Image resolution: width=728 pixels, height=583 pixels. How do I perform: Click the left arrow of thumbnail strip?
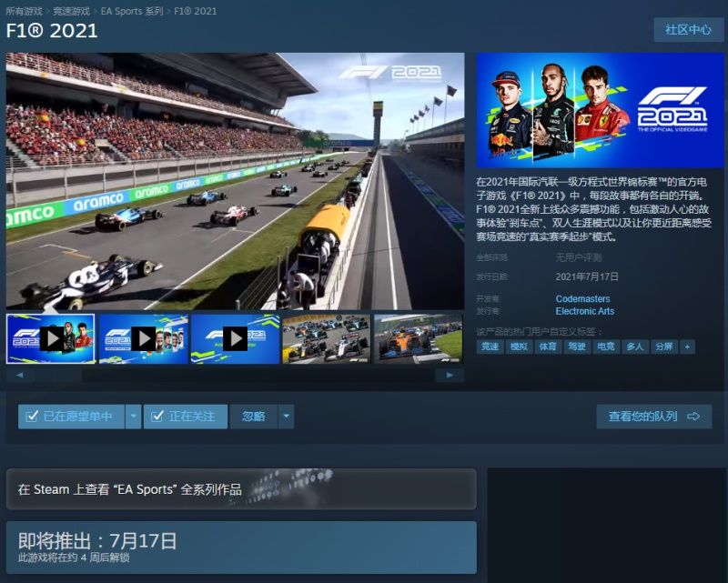[x=19, y=375]
